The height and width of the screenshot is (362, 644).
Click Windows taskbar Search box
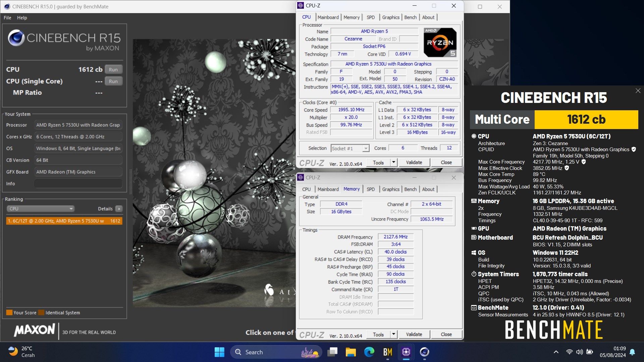pos(276,352)
